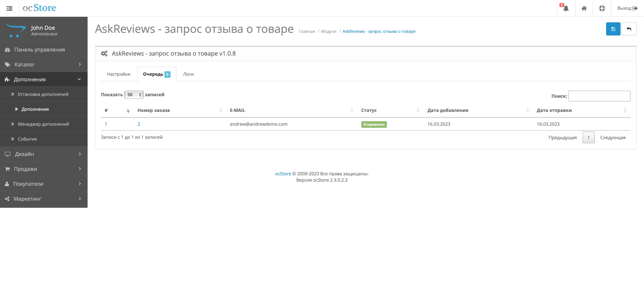Go to storefront home icon
Viewport: 644px width, 282px height.
tap(584, 8)
